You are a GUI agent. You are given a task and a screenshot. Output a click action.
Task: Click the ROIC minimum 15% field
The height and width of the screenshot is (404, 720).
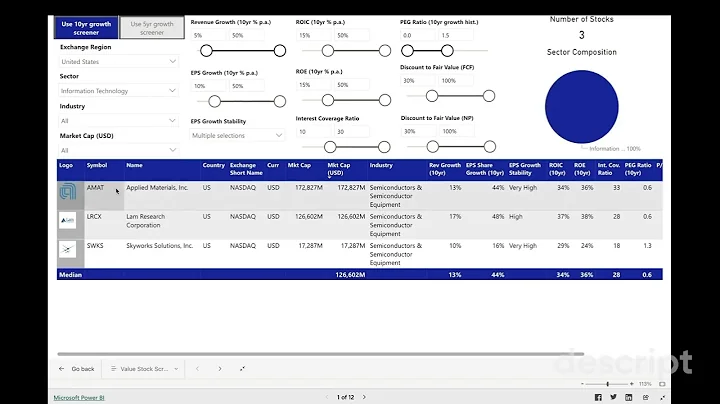[314, 35]
